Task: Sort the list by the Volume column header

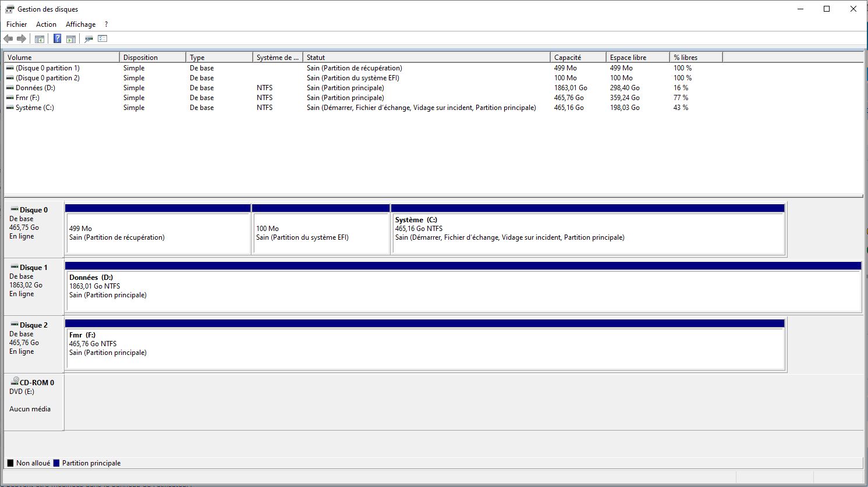Action: coord(61,58)
